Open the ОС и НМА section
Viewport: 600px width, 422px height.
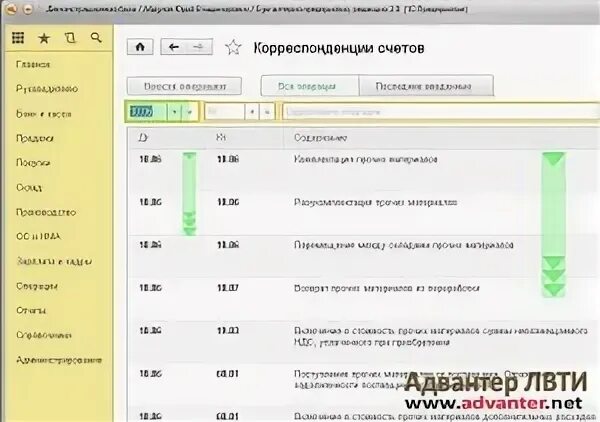(38, 236)
